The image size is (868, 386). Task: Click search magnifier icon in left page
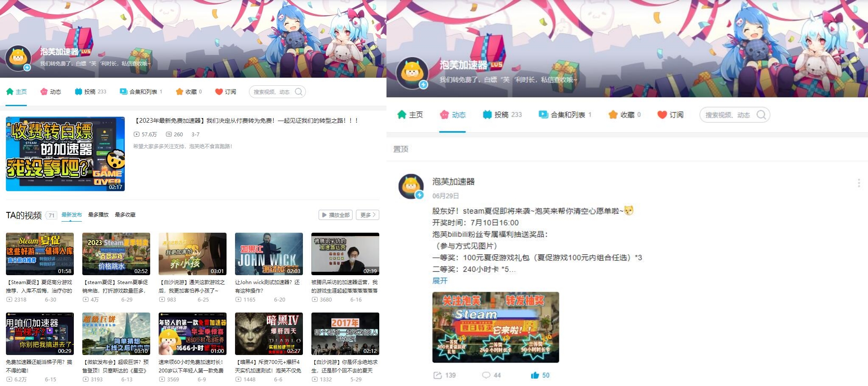click(x=299, y=92)
